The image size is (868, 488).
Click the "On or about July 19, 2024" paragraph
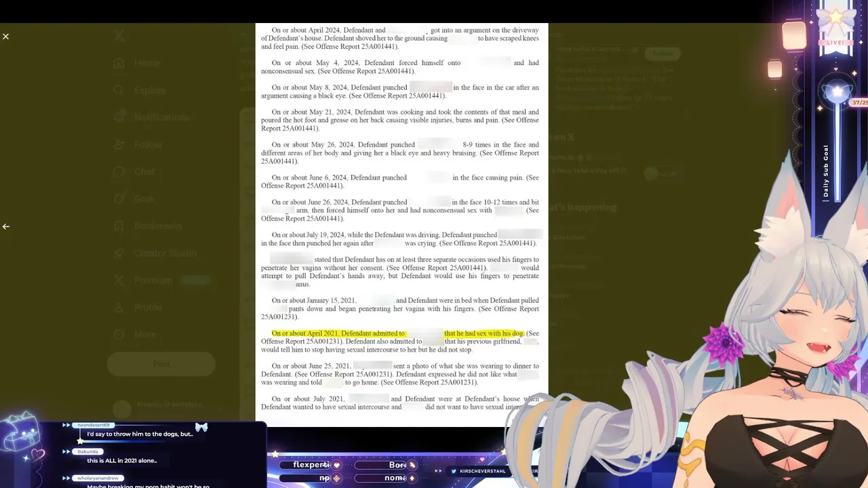click(400, 239)
